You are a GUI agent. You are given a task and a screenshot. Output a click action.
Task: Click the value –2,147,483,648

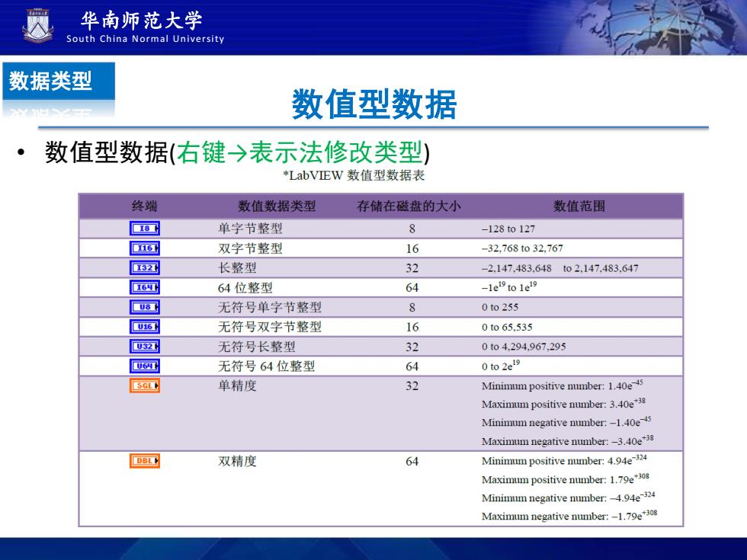pos(517,268)
